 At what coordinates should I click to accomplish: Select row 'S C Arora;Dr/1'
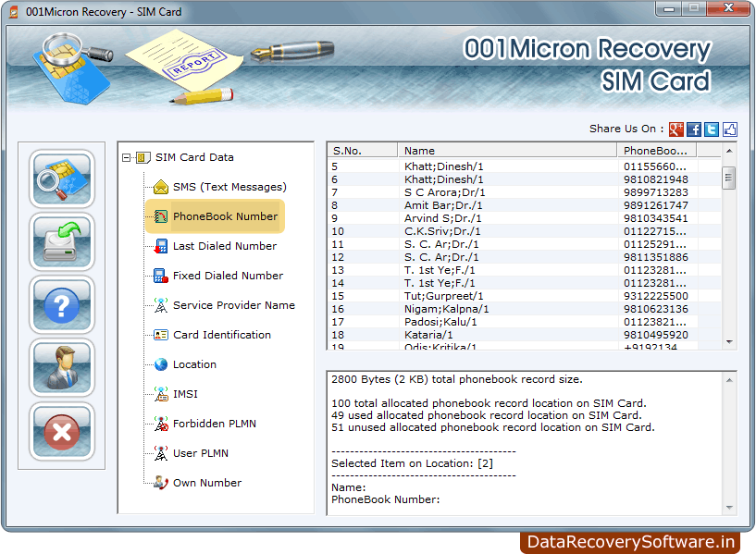[525, 192]
